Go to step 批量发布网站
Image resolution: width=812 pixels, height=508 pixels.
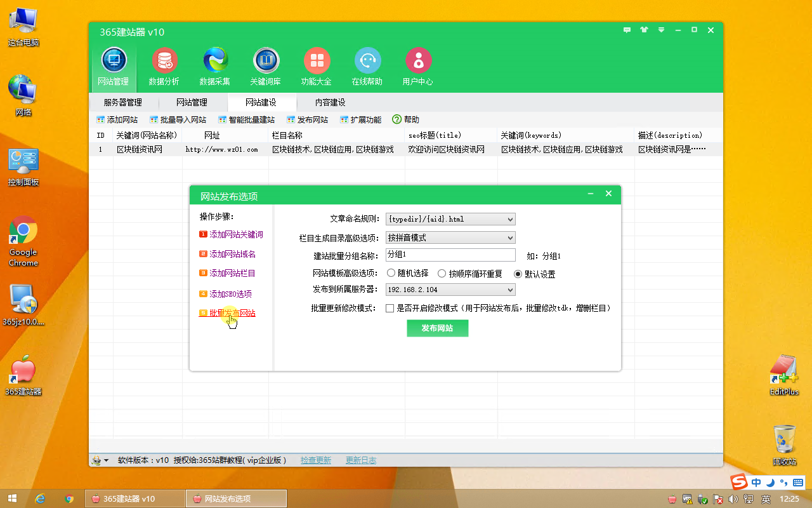pyautogui.click(x=228, y=313)
